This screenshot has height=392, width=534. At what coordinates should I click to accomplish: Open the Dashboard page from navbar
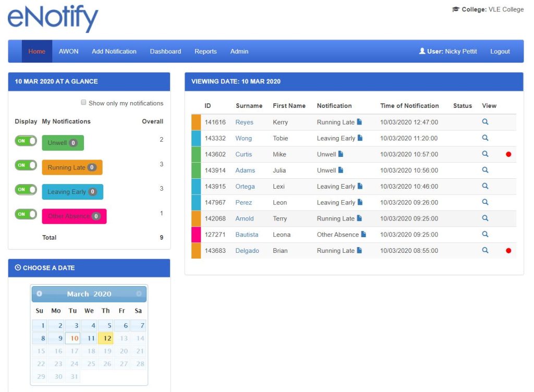pyautogui.click(x=165, y=52)
